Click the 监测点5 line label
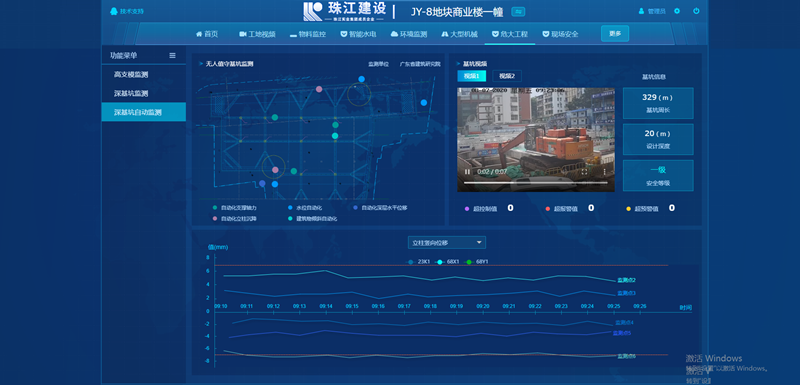Screen dimensions: 800x385 click(x=622, y=333)
